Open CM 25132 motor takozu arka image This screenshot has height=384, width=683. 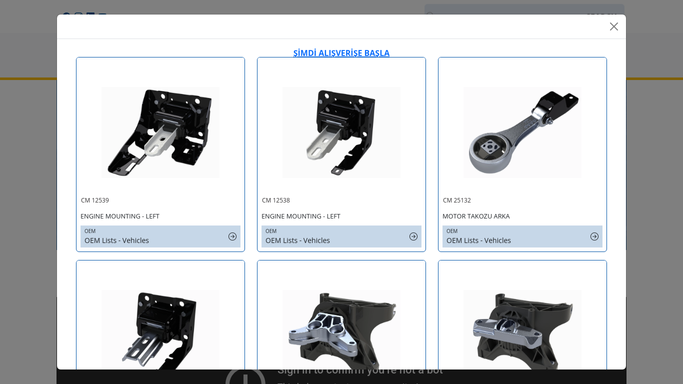coord(522,132)
